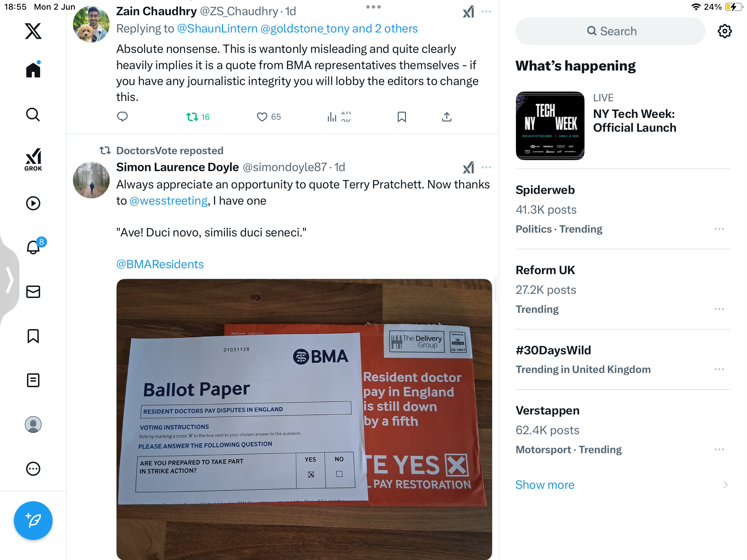This screenshot has height=560, width=747.
Task: Reply to Zain Chaudhry's post
Action: pyautogui.click(x=122, y=117)
